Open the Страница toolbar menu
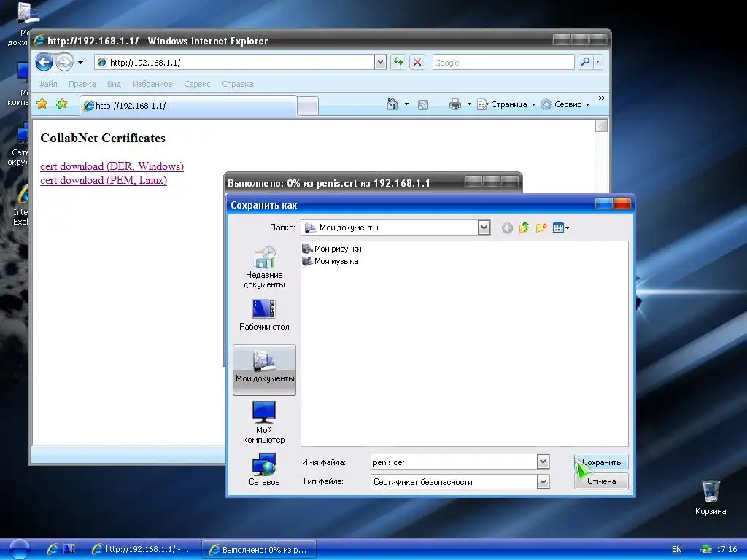The height and width of the screenshot is (560, 747). tap(506, 104)
